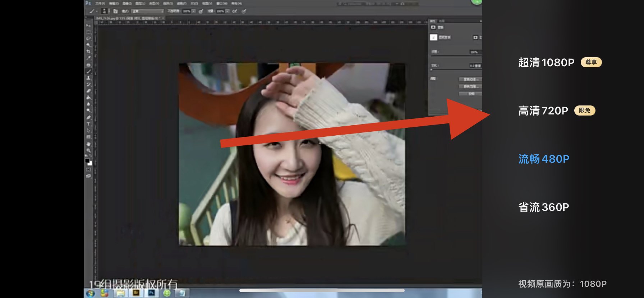Expand the opacity 100% dropdown arrow

[x=194, y=12]
